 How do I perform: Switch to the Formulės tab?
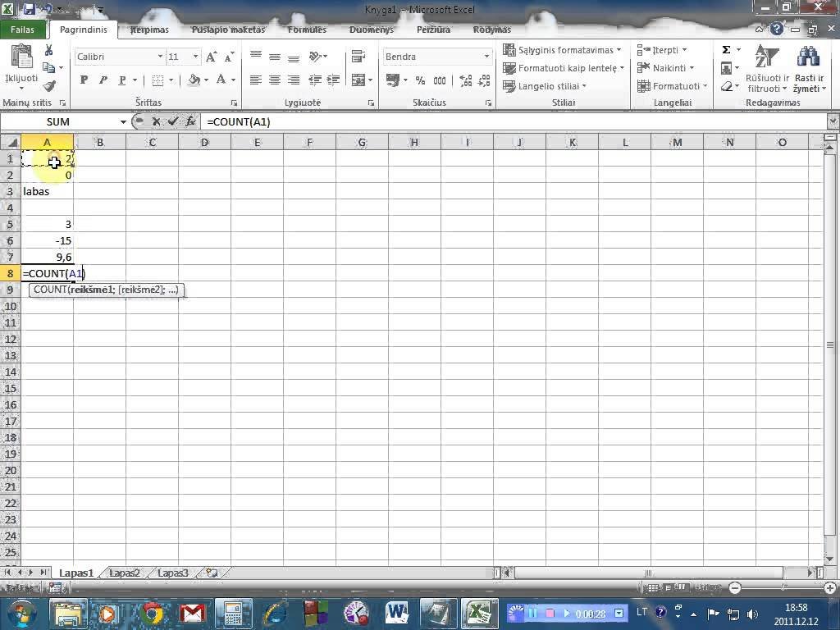[307, 30]
